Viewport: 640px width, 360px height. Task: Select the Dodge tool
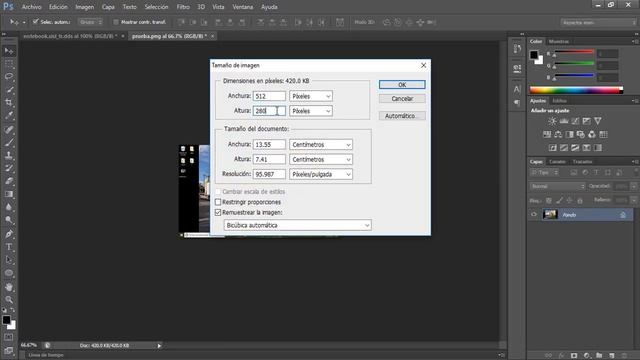point(9,220)
